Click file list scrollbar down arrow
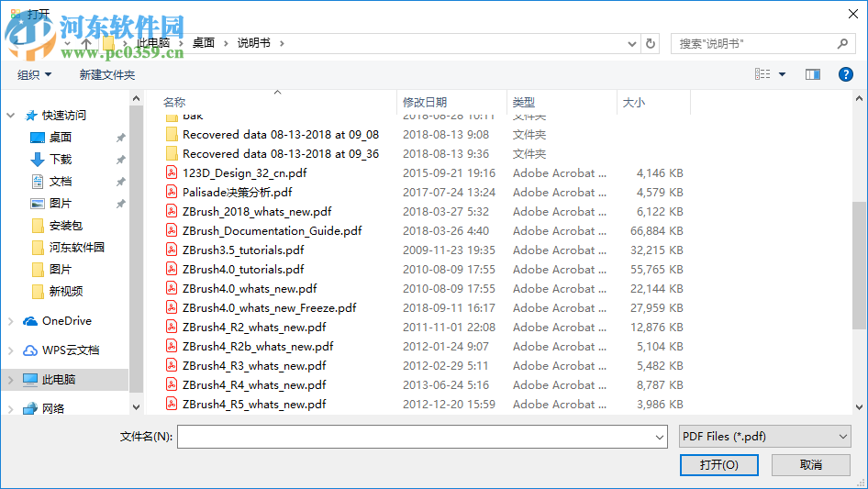The height and width of the screenshot is (489, 868). tap(859, 407)
